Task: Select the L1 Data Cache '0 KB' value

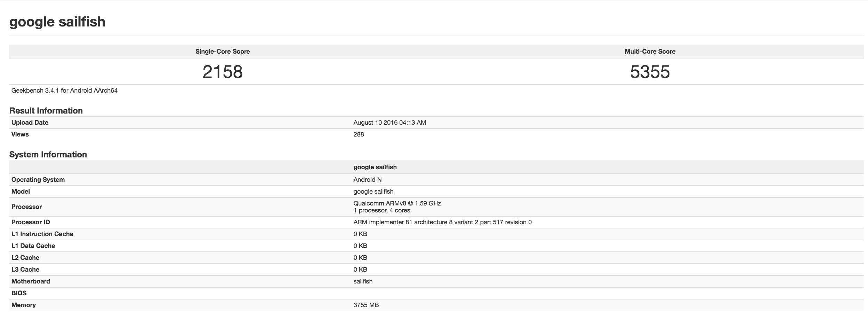Action: 360,246
